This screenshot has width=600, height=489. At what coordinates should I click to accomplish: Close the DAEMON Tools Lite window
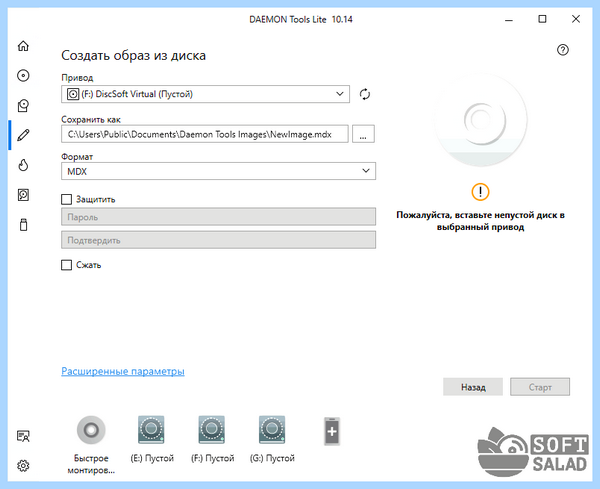coord(576,19)
